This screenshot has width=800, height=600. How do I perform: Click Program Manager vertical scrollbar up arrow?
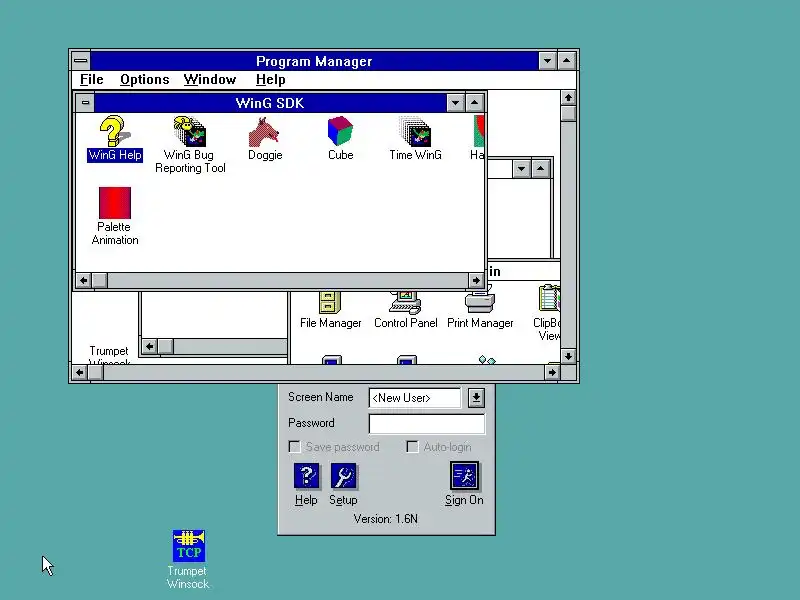click(x=568, y=97)
